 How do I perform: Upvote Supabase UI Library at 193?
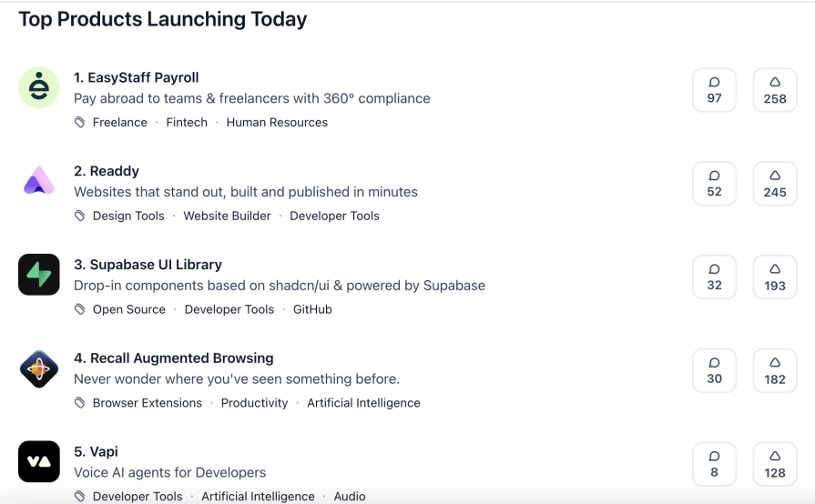click(x=774, y=277)
